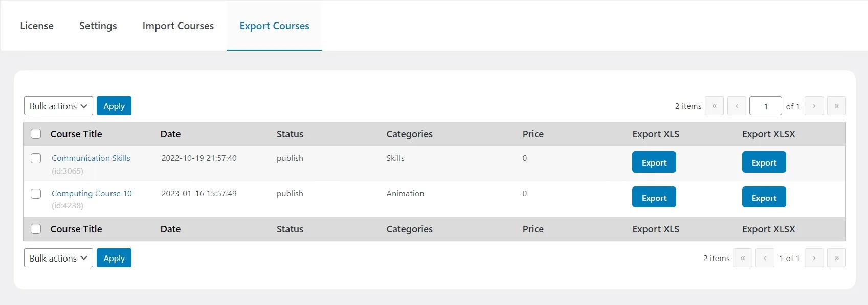Open the Communication Skills course link
868x305 pixels.
point(91,158)
